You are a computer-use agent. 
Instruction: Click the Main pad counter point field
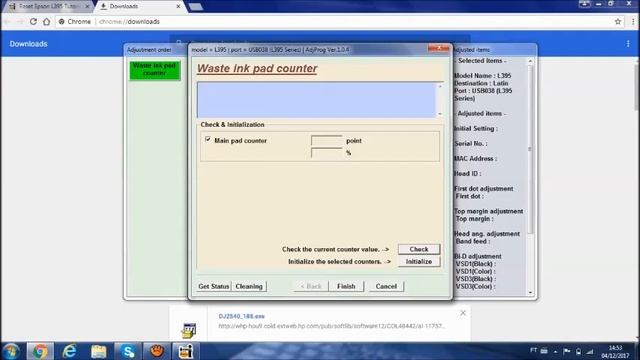click(327, 140)
